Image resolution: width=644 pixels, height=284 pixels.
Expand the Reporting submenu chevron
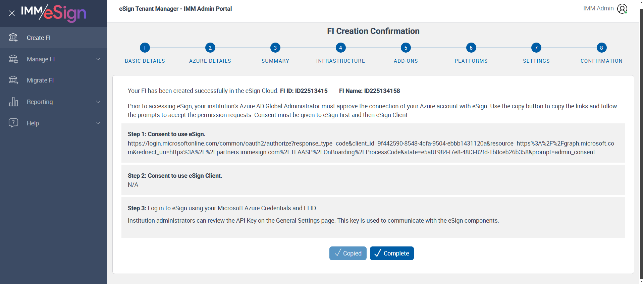click(98, 102)
